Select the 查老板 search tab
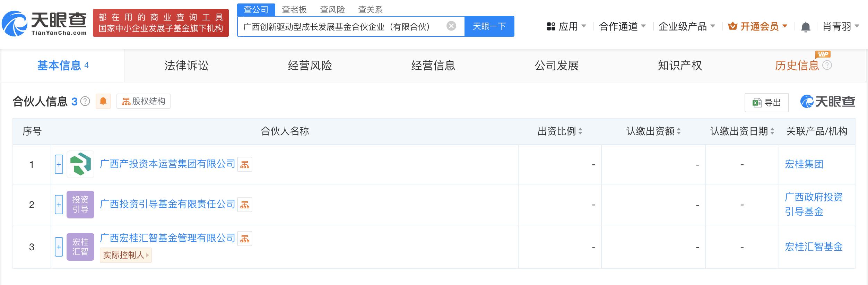The height and width of the screenshot is (285, 868). click(294, 10)
